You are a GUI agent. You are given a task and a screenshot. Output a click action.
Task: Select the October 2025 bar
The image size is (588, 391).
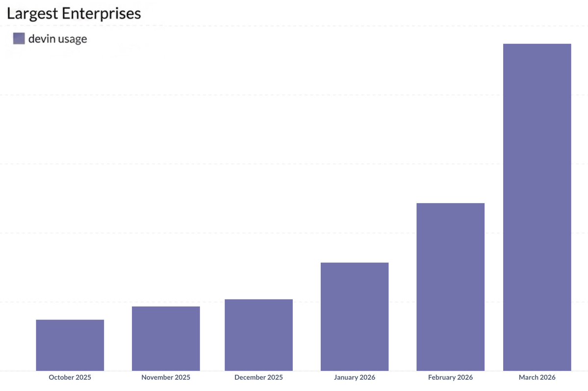[70, 345]
